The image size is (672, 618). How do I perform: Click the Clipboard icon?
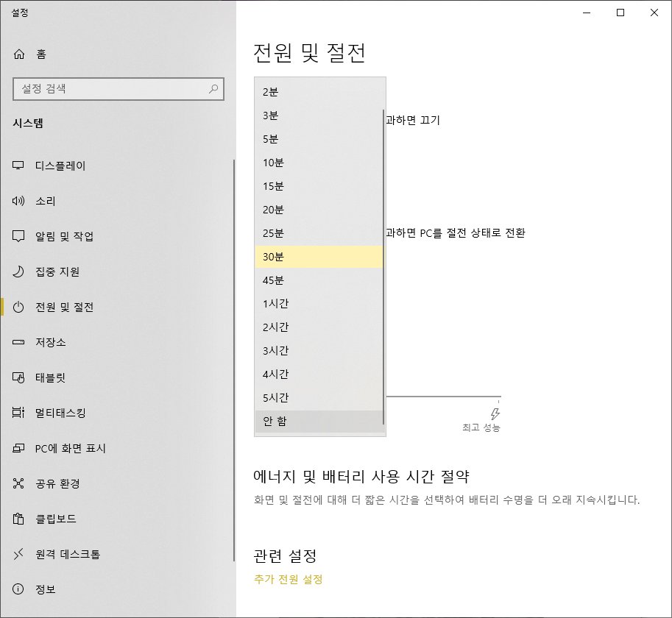pyautogui.click(x=18, y=519)
